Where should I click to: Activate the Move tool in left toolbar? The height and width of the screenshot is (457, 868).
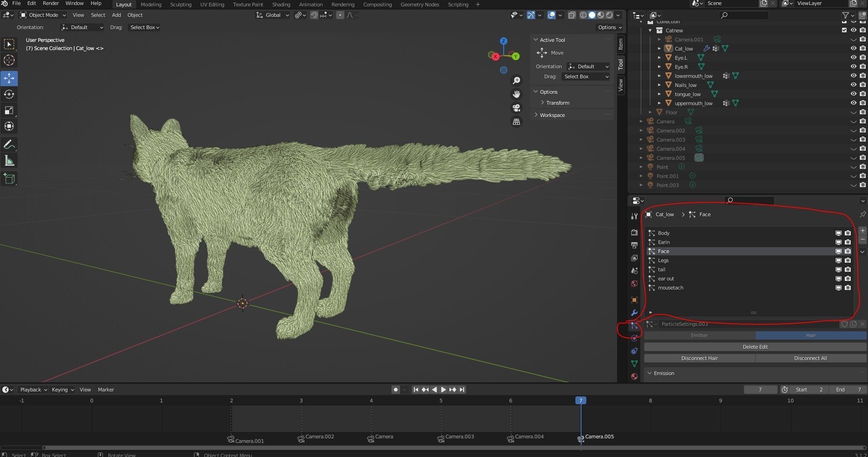coord(9,78)
